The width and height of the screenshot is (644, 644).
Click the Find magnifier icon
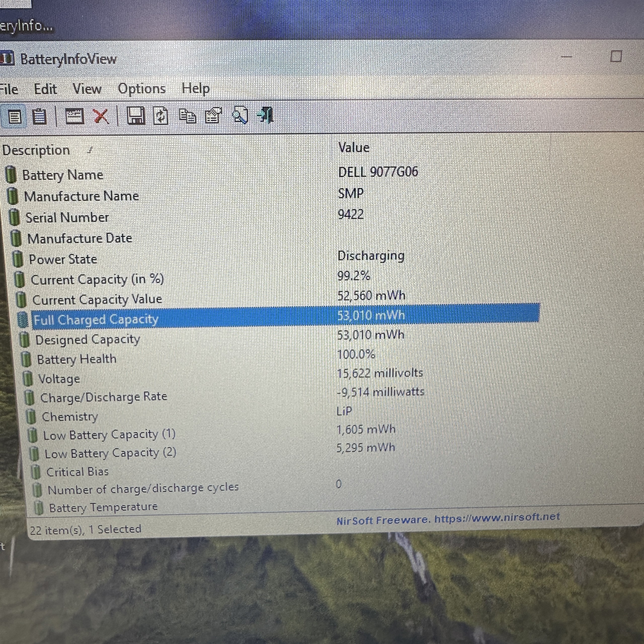pyautogui.click(x=240, y=115)
